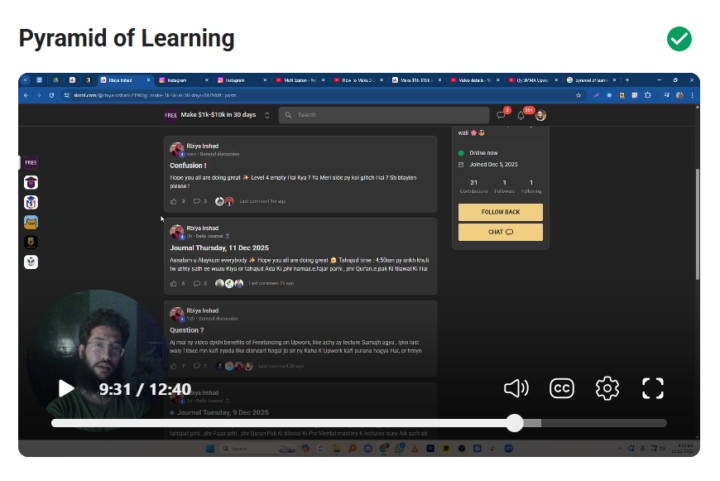Click the address bar URL

pyautogui.click(x=155, y=95)
